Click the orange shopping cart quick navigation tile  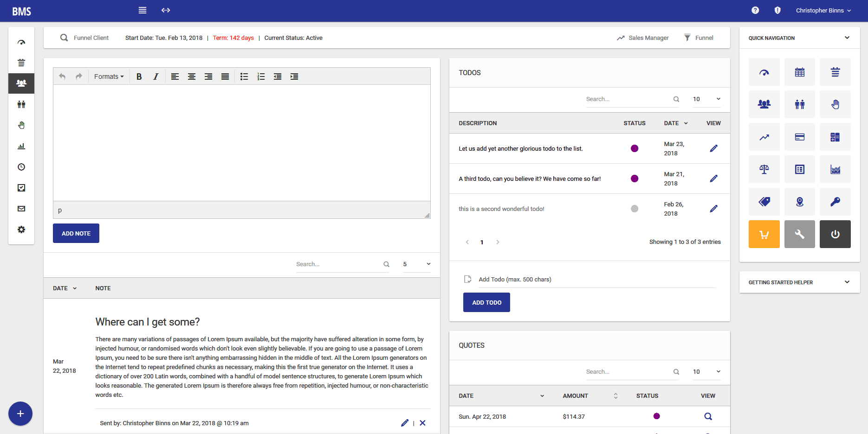[x=764, y=234]
